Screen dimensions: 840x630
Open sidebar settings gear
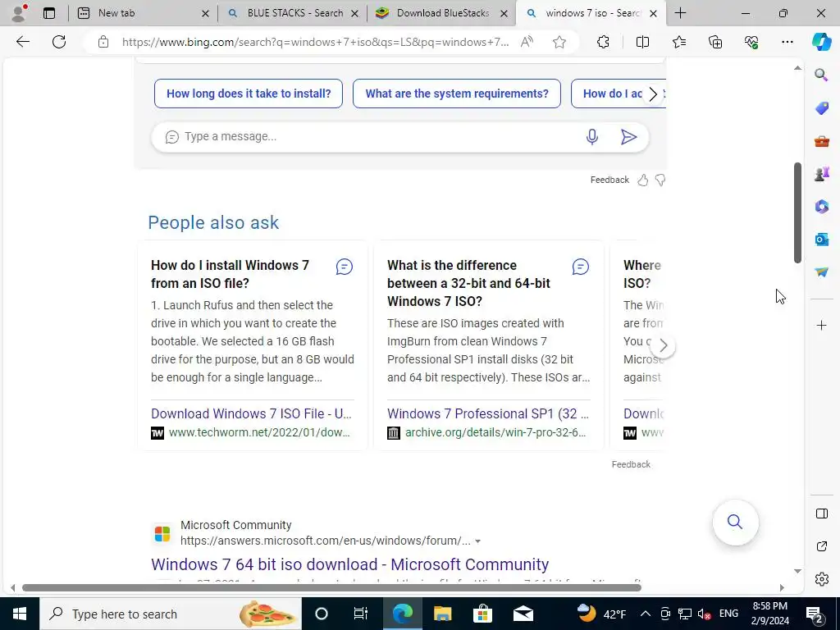pos(821,579)
